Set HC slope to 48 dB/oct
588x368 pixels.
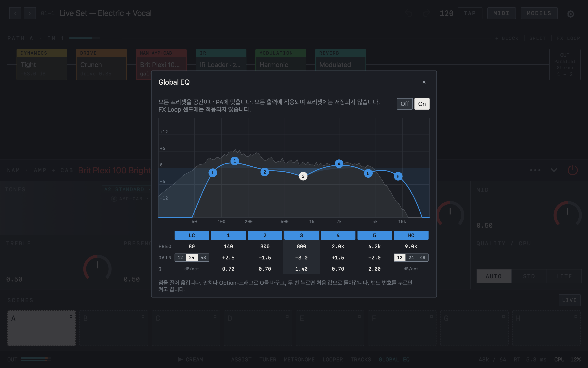point(423,258)
